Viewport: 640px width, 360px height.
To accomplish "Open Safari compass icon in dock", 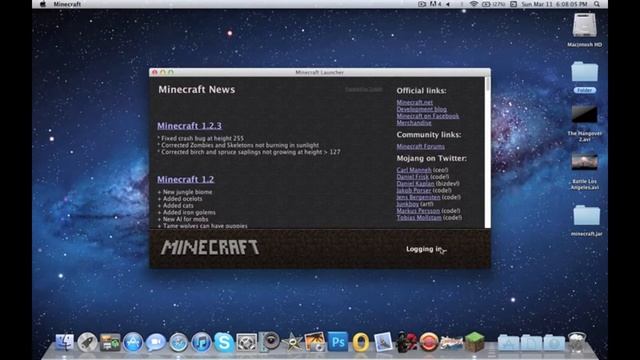I will coord(179,342).
